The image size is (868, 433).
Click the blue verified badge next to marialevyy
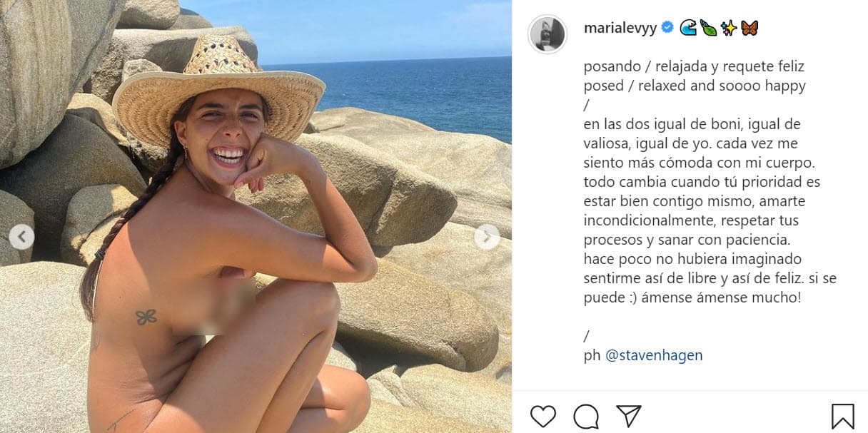point(666,26)
